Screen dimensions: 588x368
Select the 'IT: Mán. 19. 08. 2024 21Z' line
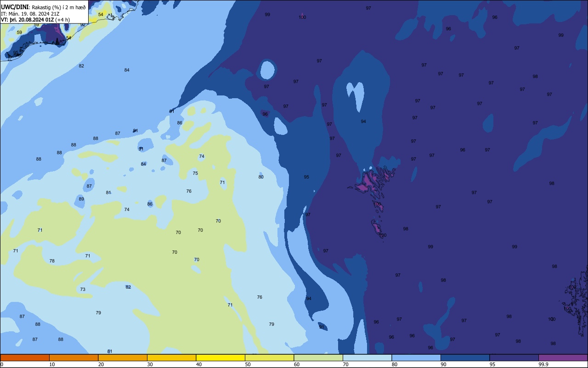30,13
